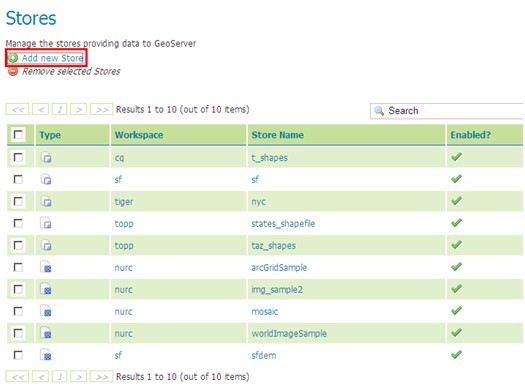Check the box for the nyc store
Image resolution: width=525 pixels, height=390 pixels.
[18, 202]
